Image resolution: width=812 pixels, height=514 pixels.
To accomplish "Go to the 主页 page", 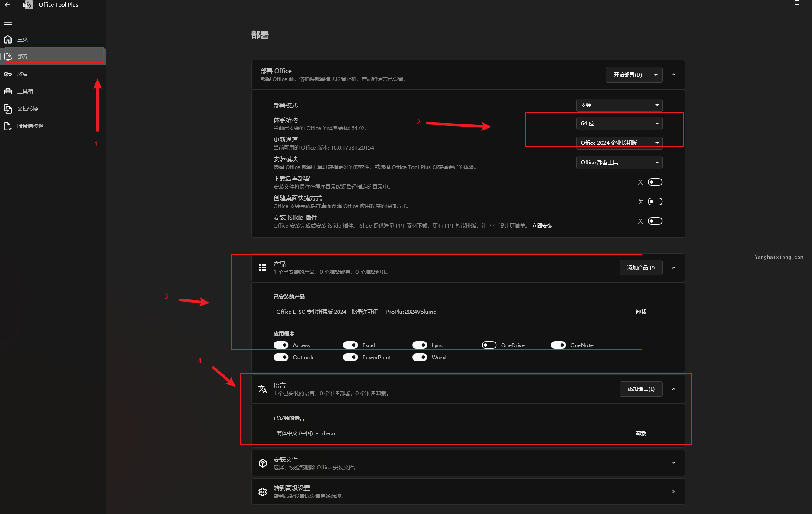I will pyautogui.click(x=53, y=39).
